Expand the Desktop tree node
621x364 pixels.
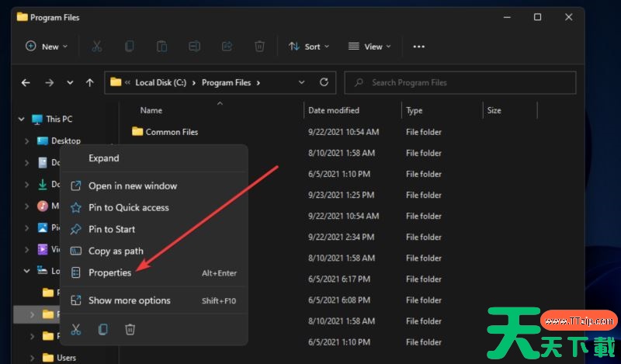click(x=26, y=141)
